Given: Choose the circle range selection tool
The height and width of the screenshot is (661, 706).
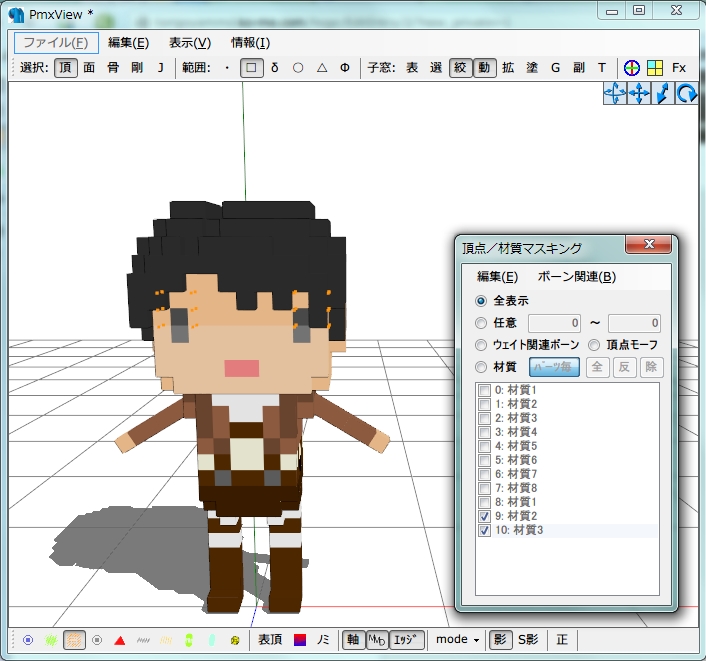Looking at the screenshot, I should [298, 68].
